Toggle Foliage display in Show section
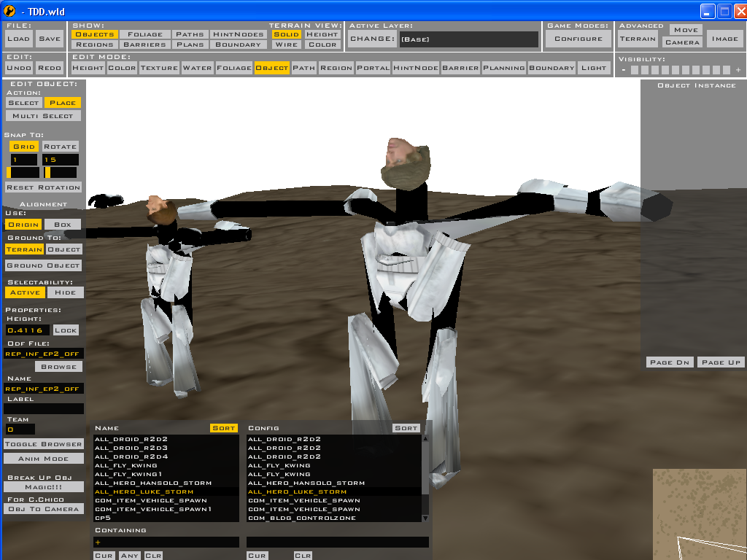Image resolution: width=747 pixels, height=560 pixels. [x=145, y=34]
